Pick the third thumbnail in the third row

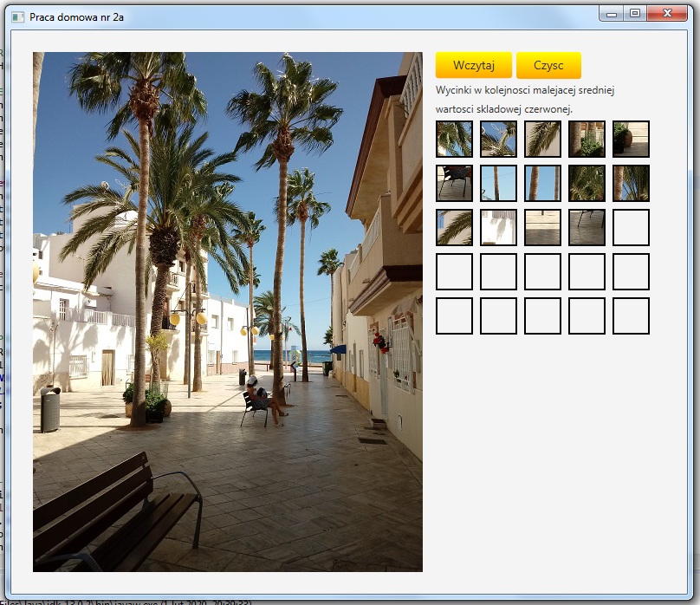[x=542, y=227]
